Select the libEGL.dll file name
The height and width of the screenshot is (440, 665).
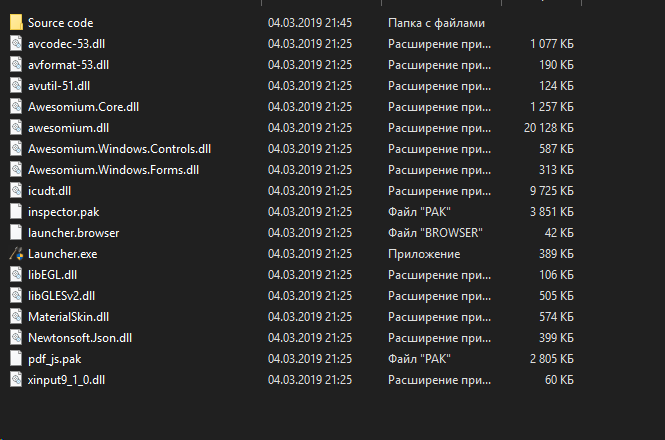click(x=53, y=275)
